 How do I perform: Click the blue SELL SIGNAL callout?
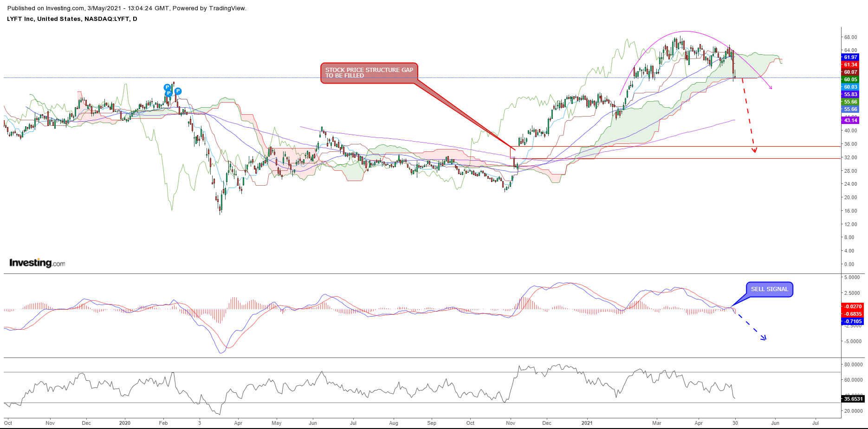[x=769, y=289]
